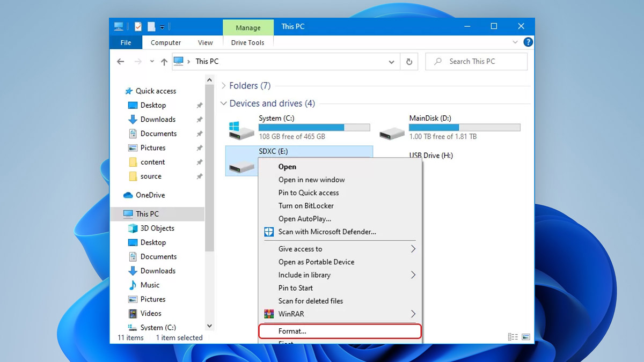Switch to the View ribbon tab
Viewport: 644px width, 362px height.
click(x=205, y=42)
